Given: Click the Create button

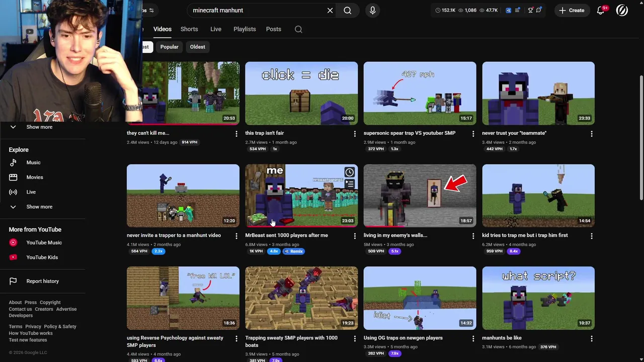Looking at the screenshot, I should pos(572,10).
